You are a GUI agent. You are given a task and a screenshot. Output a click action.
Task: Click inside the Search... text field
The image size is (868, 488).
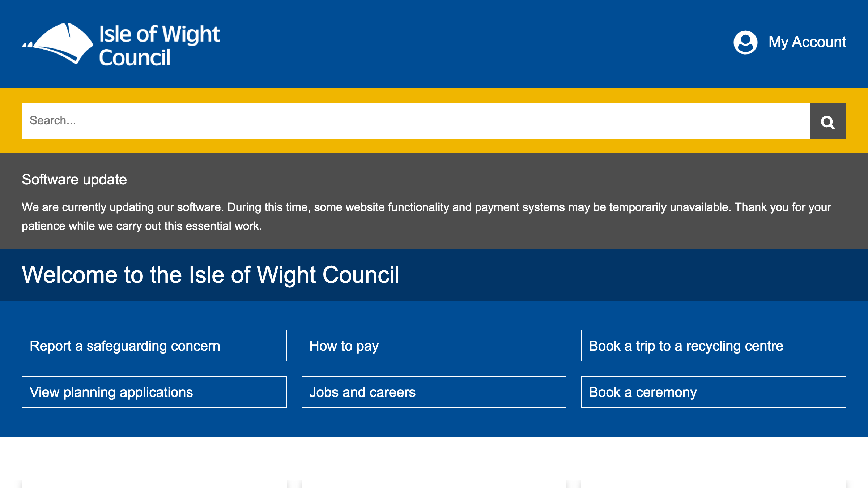(217, 120)
